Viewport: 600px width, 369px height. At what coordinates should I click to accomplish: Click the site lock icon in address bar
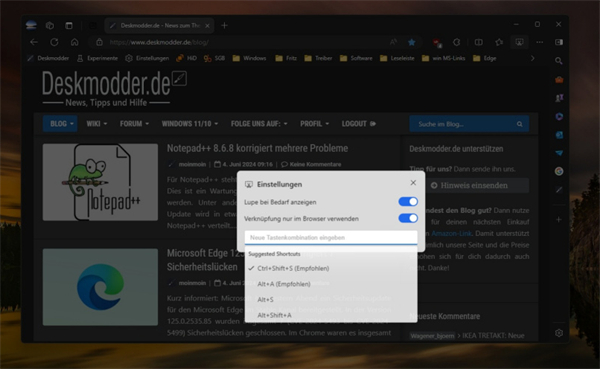99,42
